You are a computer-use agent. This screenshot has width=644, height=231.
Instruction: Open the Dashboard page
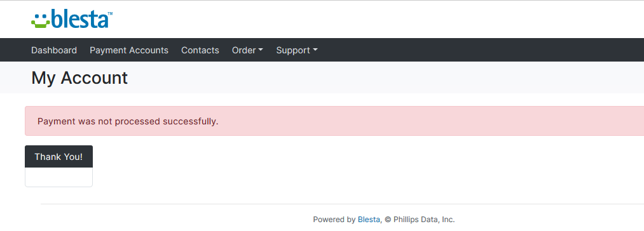click(x=54, y=50)
